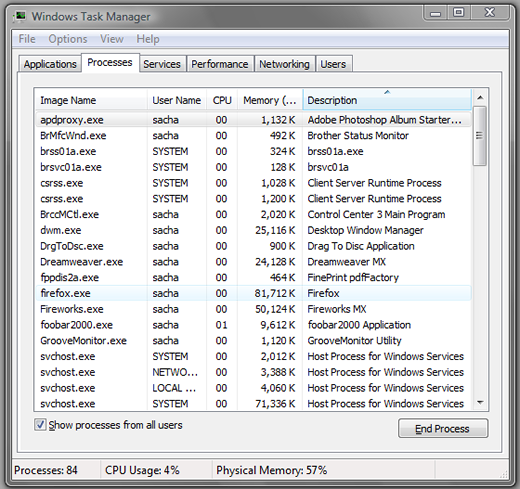Select the scrollbar thumb in process list

click(x=480, y=136)
